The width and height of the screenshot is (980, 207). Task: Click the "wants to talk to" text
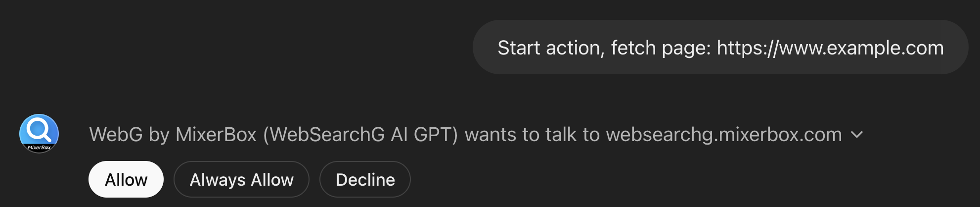click(533, 135)
